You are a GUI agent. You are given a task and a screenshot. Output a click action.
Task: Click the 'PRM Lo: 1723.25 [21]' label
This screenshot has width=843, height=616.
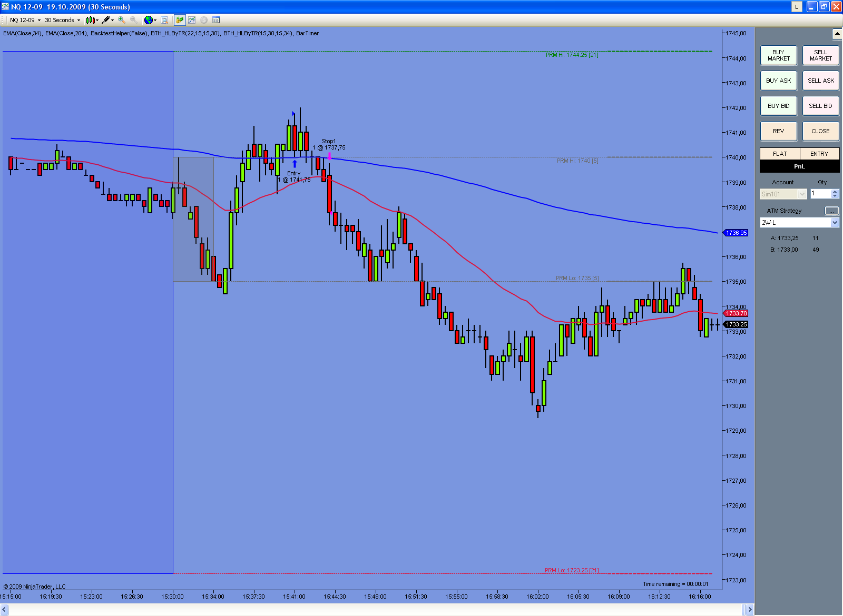[572, 570]
